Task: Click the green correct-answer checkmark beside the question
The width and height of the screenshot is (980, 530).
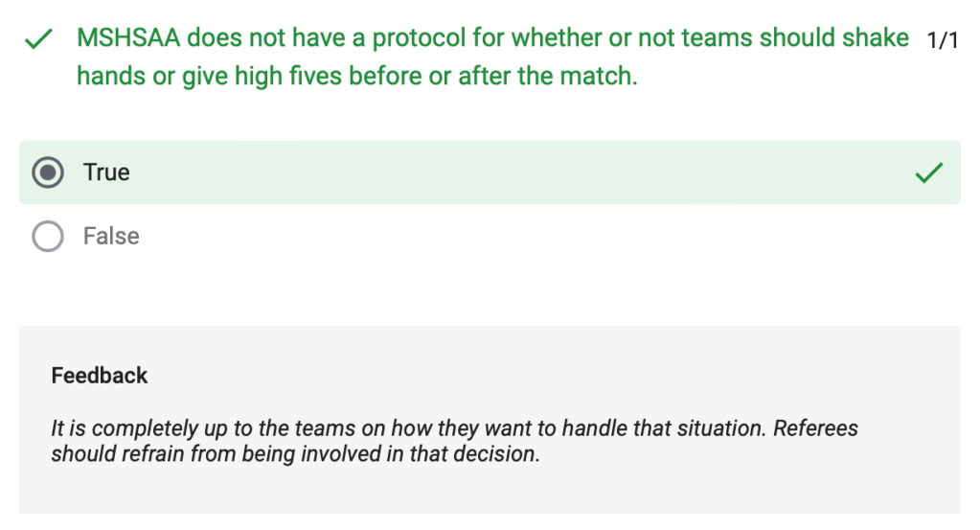Action: click(37, 40)
